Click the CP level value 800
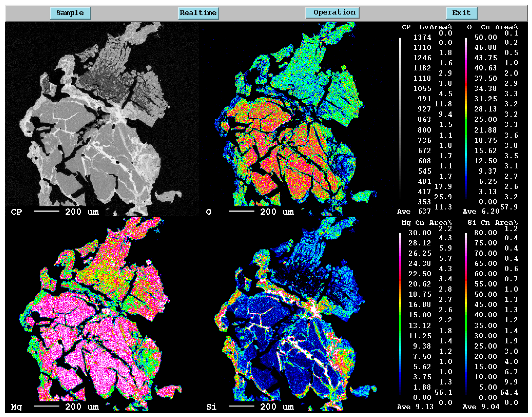532x417 pixels. [424, 130]
